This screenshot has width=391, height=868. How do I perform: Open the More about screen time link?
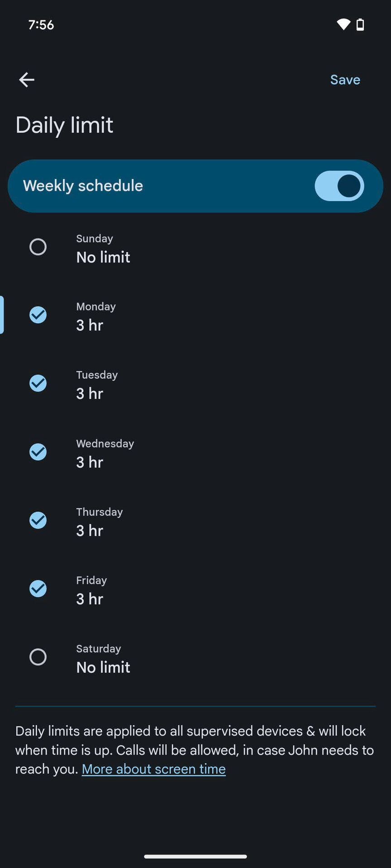(154, 769)
